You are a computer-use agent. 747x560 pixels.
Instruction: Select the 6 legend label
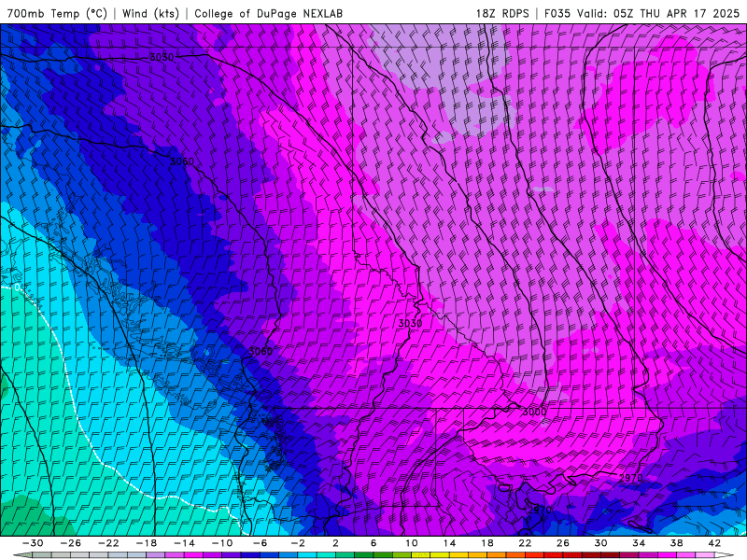point(373,543)
